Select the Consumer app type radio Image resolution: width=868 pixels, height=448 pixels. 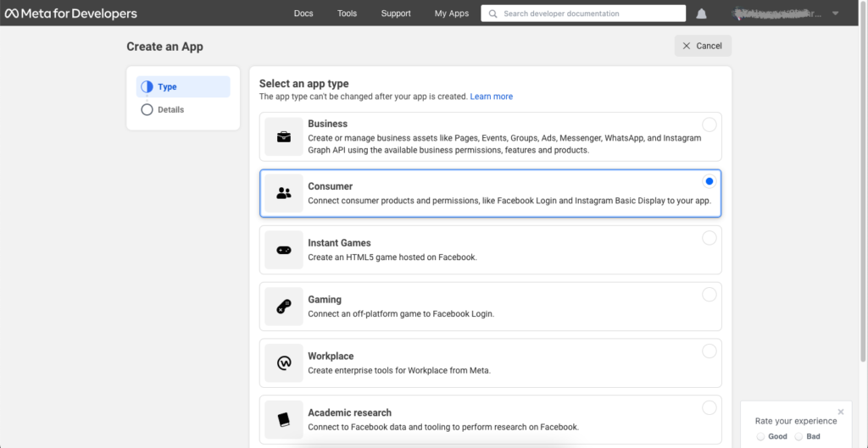[x=709, y=181]
